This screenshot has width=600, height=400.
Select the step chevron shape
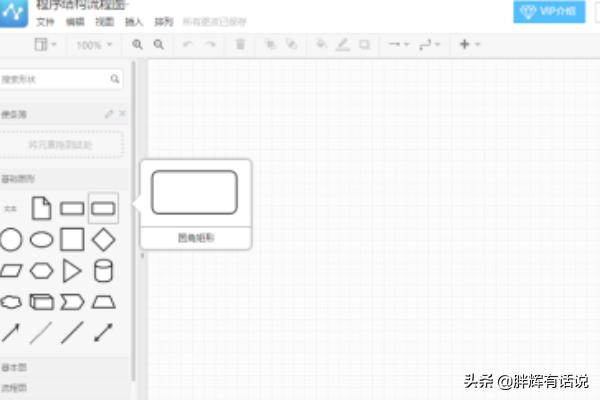[x=72, y=302]
